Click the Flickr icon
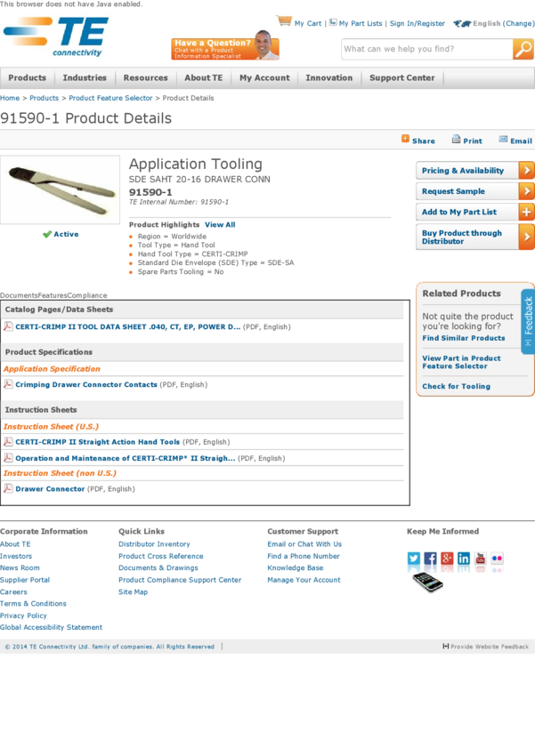This screenshot has width=535, height=756. click(497, 559)
